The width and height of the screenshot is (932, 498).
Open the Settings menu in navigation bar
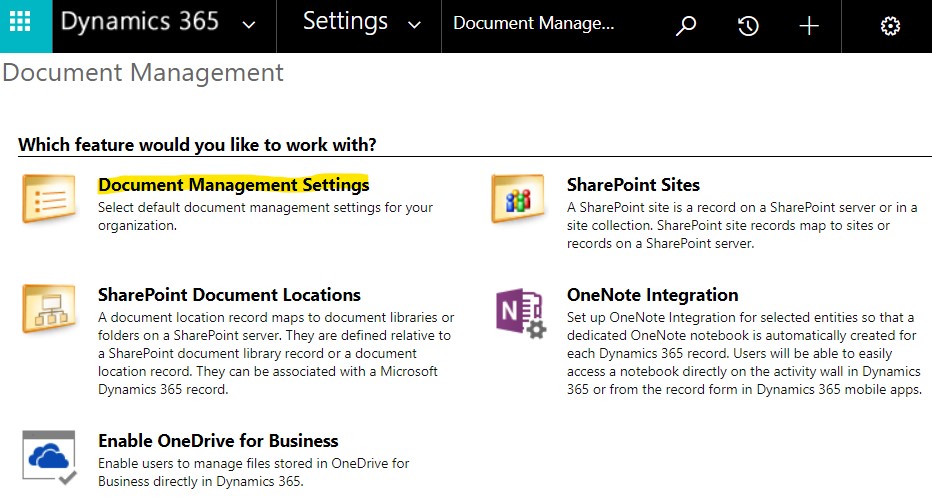(345, 21)
